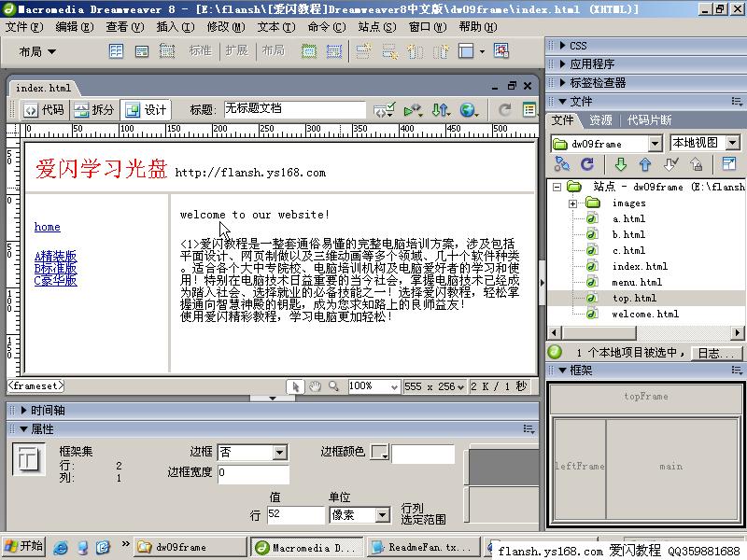Screen dimensions: 747x560
Task: Click the Refresh Design View icon
Action: [x=504, y=110]
